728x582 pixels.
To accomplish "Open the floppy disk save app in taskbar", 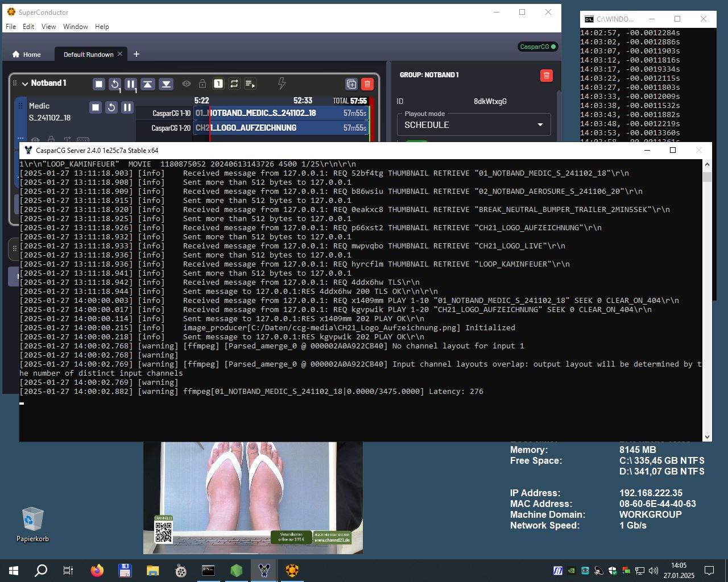I will pyautogui.click(x=125, y=571).
